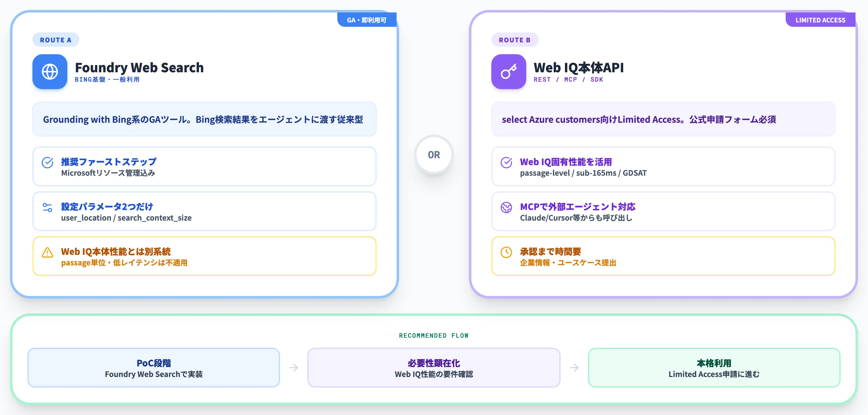Click the sliders icon beside 設定パラメータ2つだけ
Screen dimensions: 868x415
(x=47, y=207)
